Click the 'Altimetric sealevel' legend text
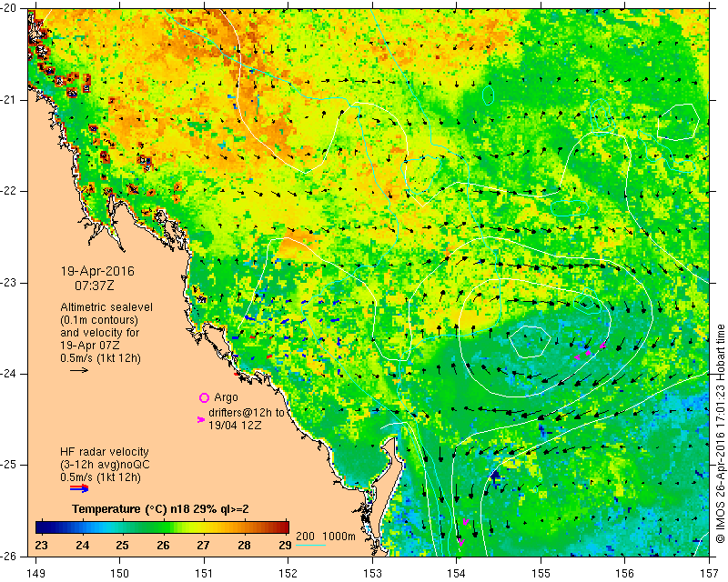 click(x=106, y=307)
